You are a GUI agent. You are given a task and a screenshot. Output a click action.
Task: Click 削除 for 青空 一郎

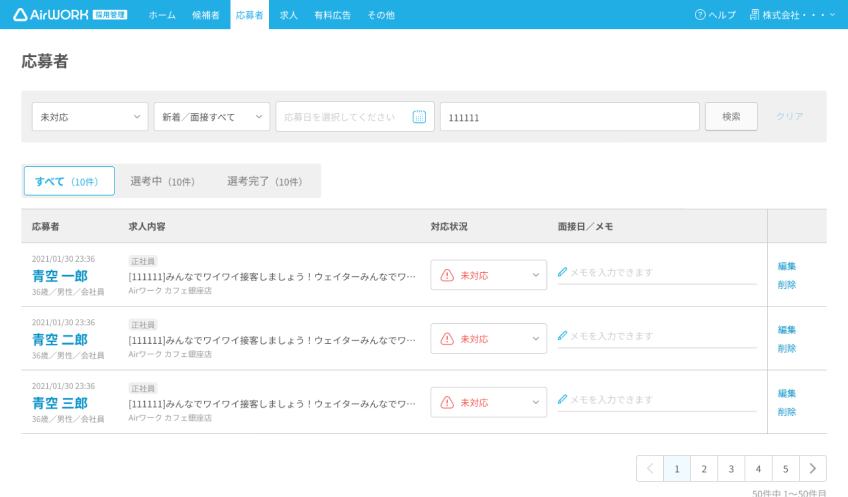787,284
